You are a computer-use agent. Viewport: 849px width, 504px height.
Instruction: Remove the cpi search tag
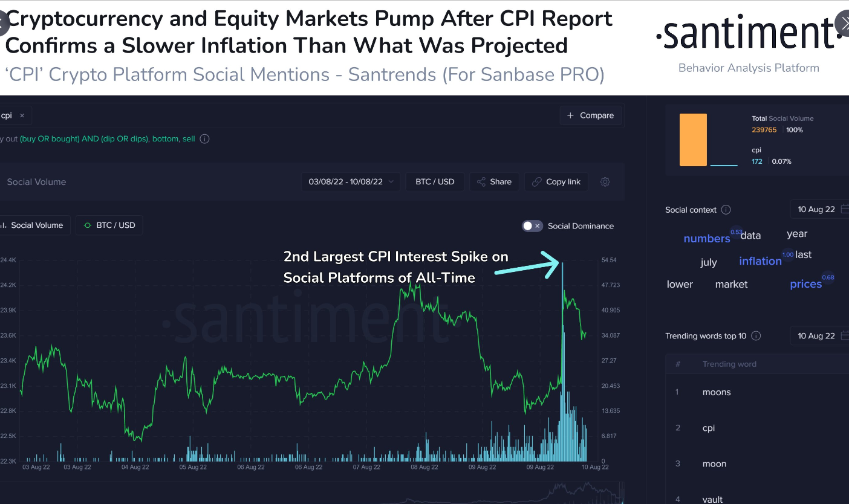tap(22, 115)
